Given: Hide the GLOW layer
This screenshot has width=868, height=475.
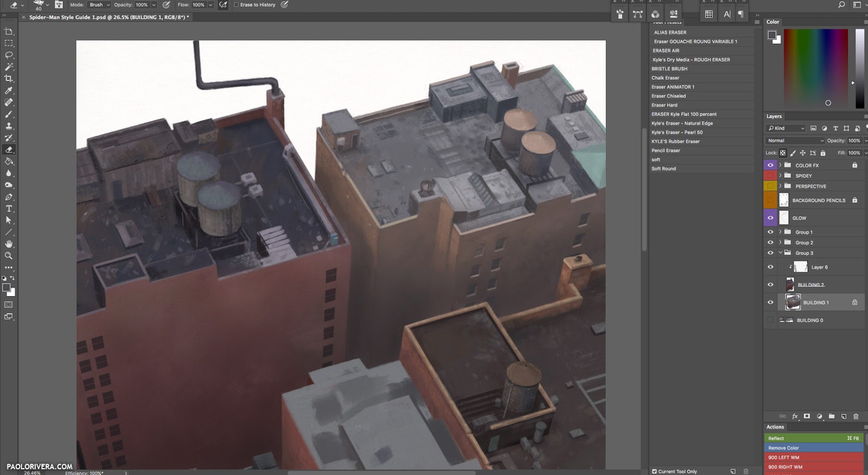Looking at the screenshot, I should [770, 218].
